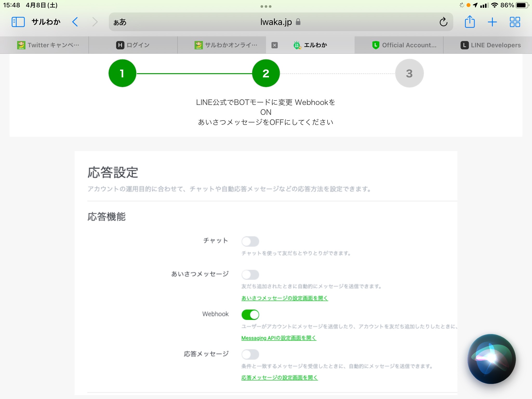Go forward with the right chevron
Image resolution: width=532 pixels, height=399 pixels.
click(95, 22)
